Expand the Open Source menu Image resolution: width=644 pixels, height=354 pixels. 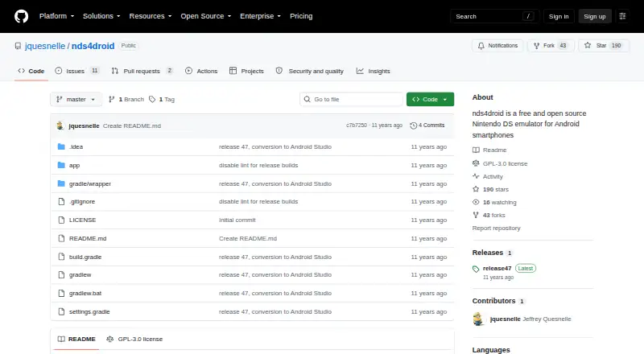click(206, 16)
